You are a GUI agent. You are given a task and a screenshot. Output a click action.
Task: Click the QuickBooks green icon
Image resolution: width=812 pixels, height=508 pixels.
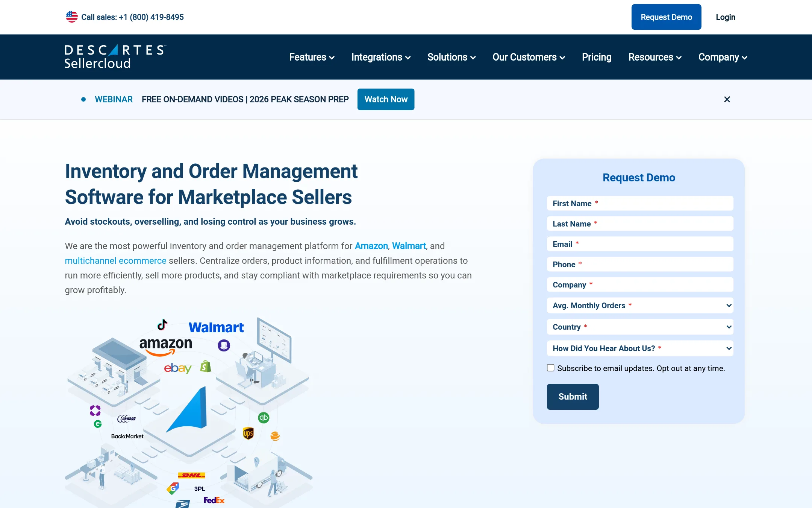point(264,418)
